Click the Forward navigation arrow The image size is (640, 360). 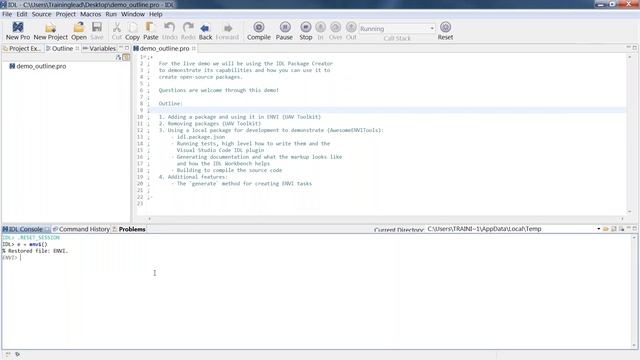coord(228,28)
